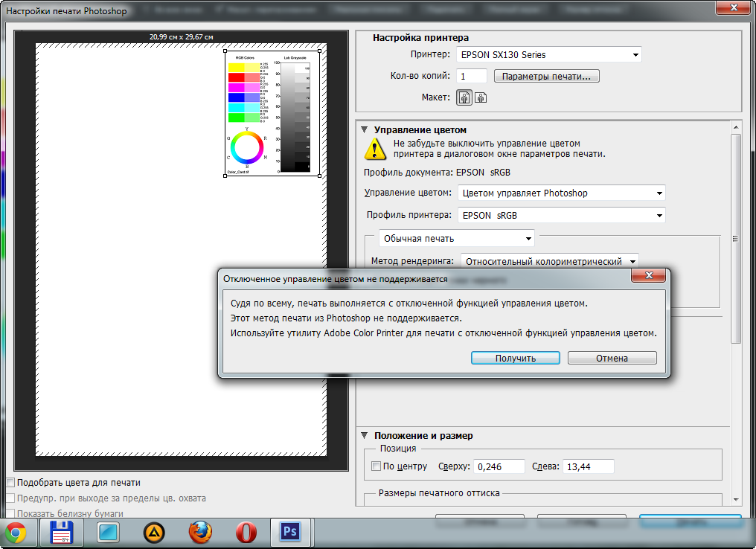The image size is (756, 549).
Task: Enable "Подобрать цвета для печати" checkbox
Action: pos(10,483)
